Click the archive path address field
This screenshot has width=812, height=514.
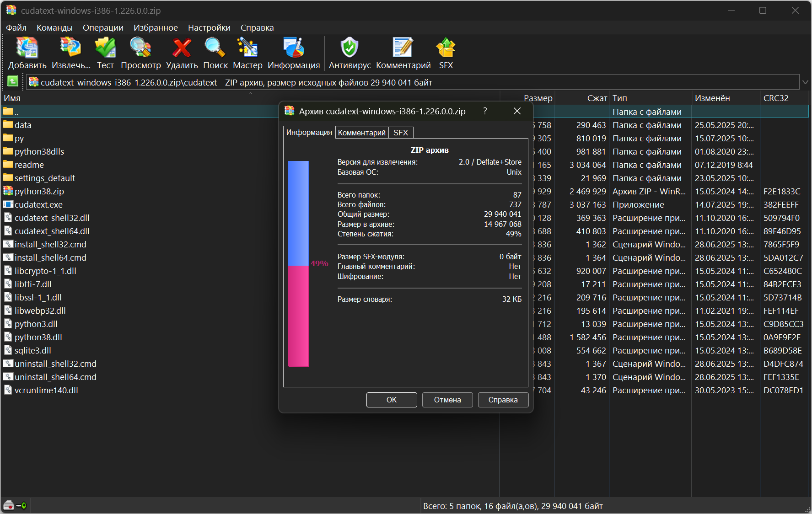[413, 82]
